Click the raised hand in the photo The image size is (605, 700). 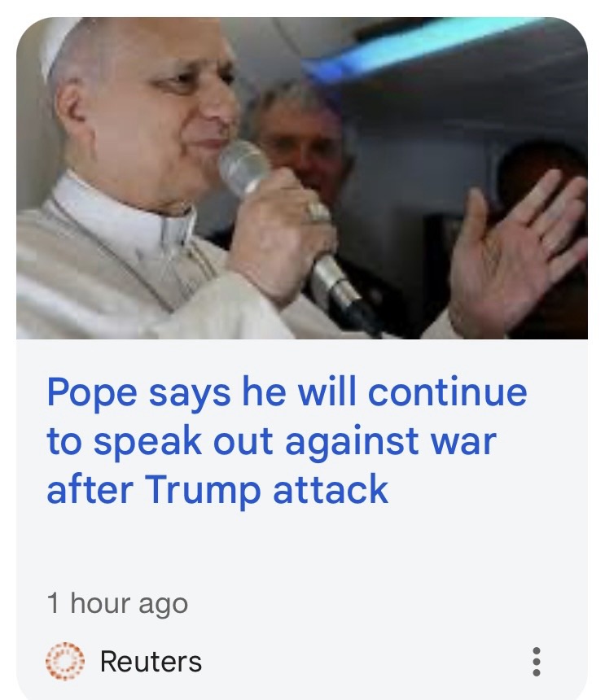518,250
